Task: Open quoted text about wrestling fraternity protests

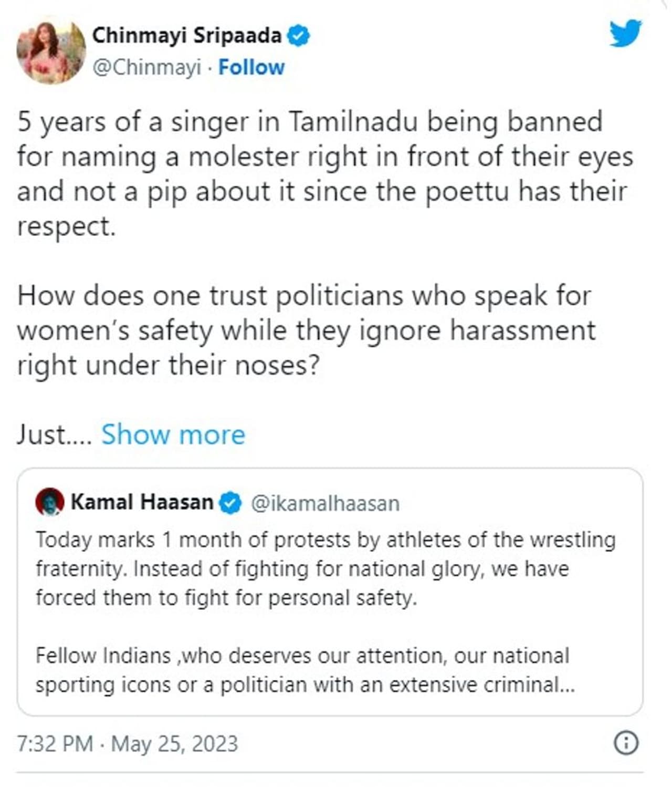Action: (x=325, y=569)
